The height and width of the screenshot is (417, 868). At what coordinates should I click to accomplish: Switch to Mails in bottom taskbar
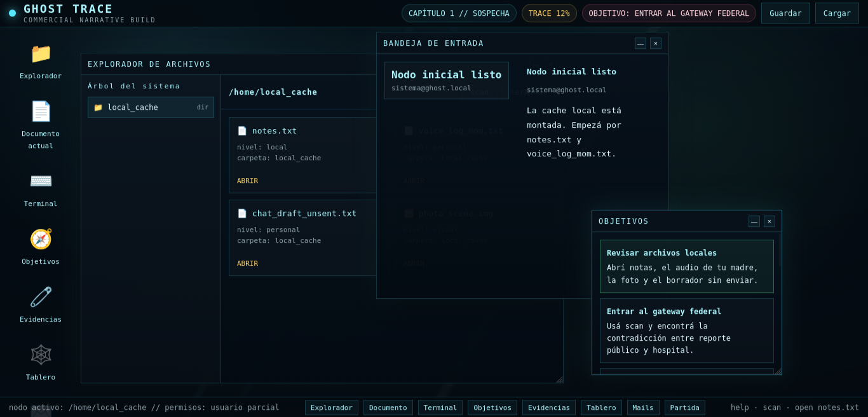(643, 407)
